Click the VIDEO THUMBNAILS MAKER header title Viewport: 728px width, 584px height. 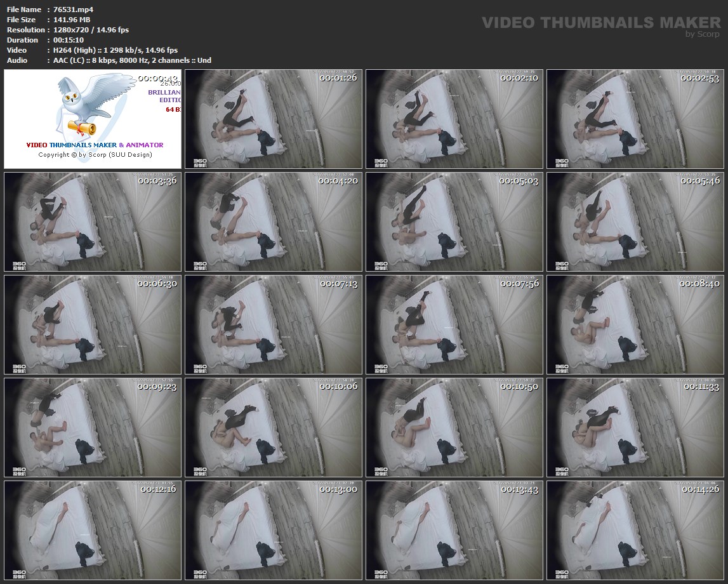[x=600, y=23]
